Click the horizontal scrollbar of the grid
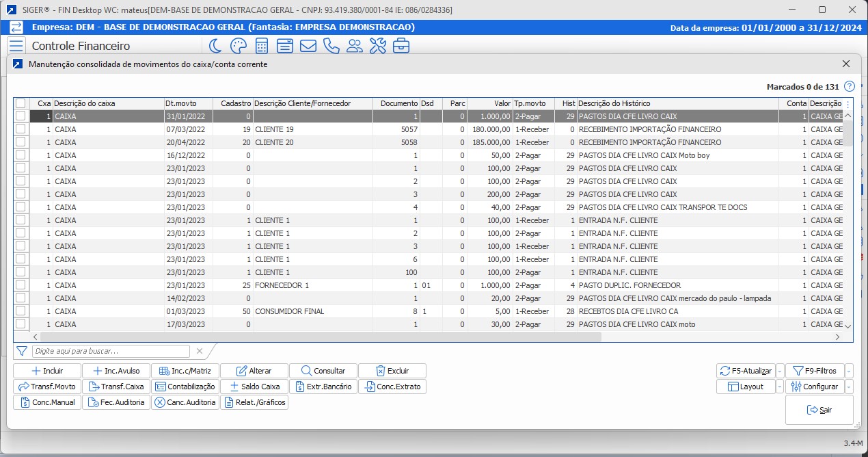Screen dimensions: 868x457 coord(320,337)
